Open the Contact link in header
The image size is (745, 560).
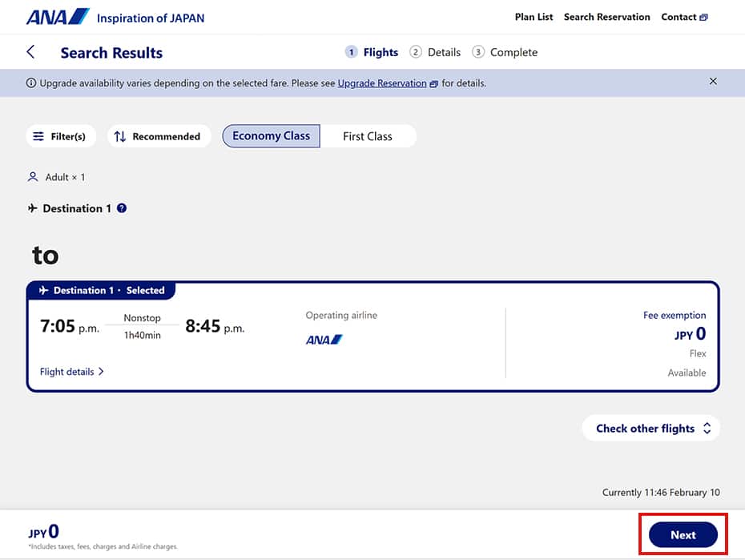684,17
